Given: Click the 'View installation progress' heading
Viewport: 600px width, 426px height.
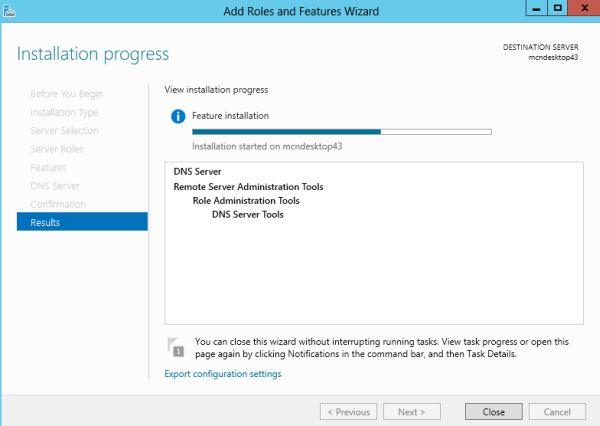Looking at the screenshot, I should (x=216, y=90).
